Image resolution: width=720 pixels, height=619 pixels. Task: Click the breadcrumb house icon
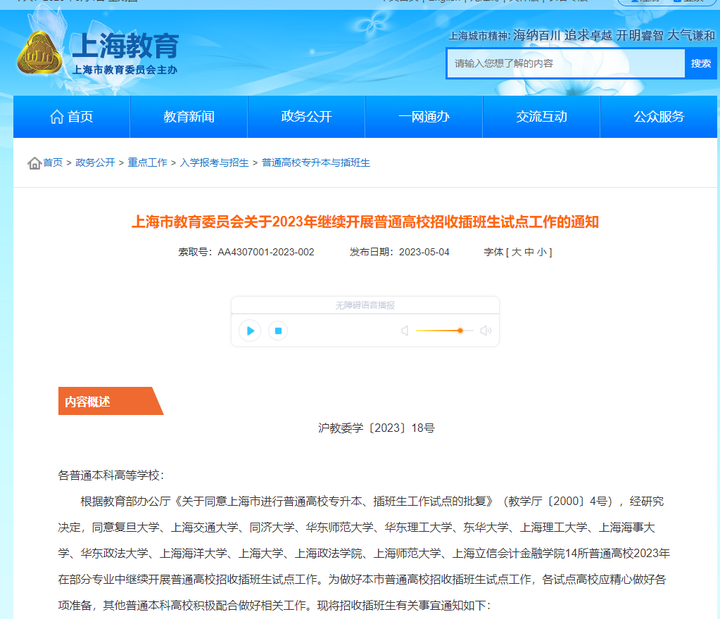[x=34, y=163]
